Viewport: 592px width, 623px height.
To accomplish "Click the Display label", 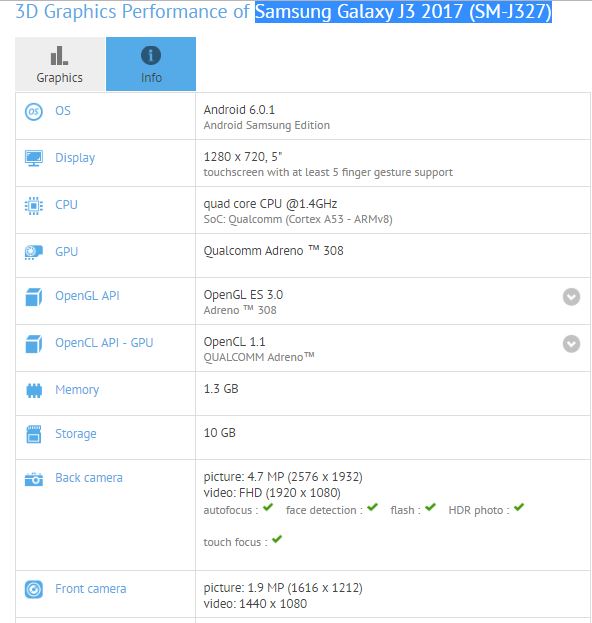I will (x=75, y=158).
